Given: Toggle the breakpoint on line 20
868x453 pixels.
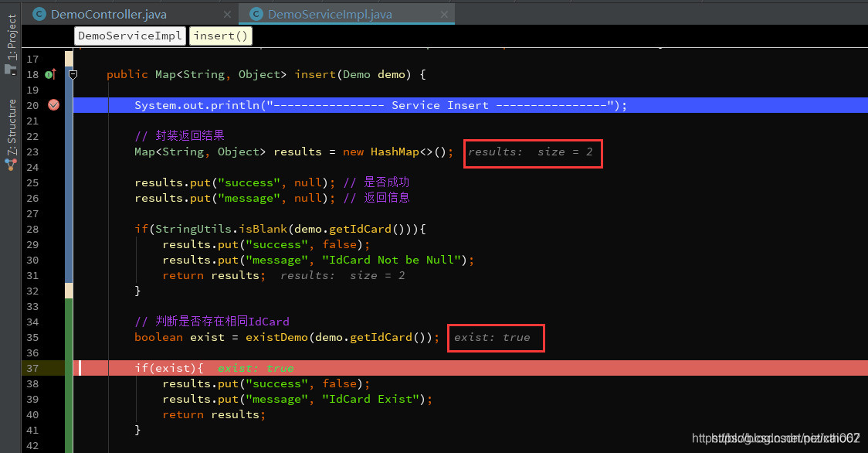Looking at the screenshot, I should (54, 105).
